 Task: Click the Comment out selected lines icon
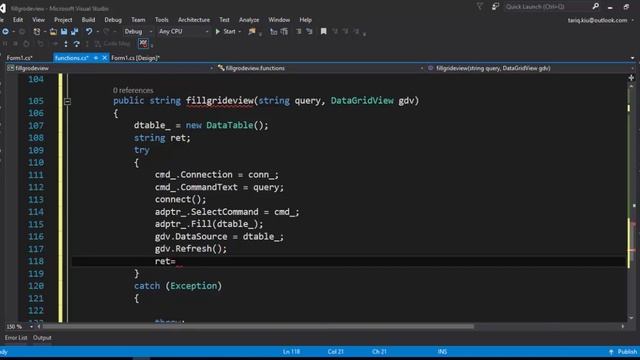coord(299,31)
